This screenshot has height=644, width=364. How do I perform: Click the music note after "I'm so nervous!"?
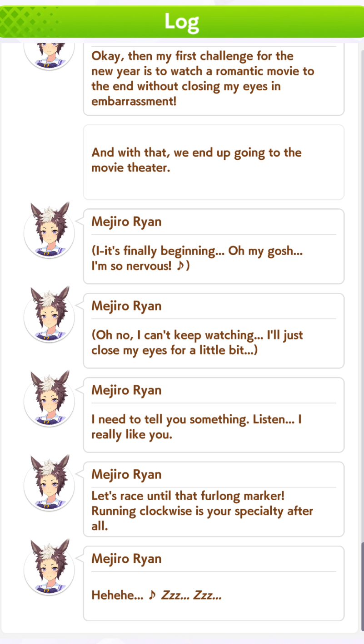pyautogui.click(x=180, y=266)
